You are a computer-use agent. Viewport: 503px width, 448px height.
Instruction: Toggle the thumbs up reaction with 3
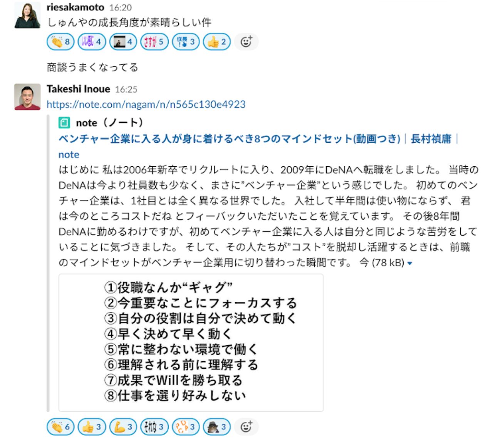click(x=92, y=427)
